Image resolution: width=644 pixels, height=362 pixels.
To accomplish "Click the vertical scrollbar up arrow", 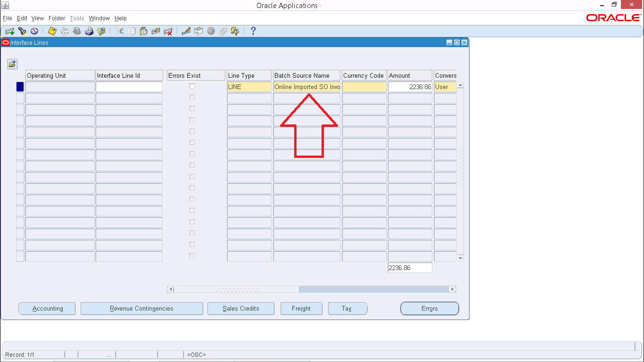I will (x=461, y=85).
